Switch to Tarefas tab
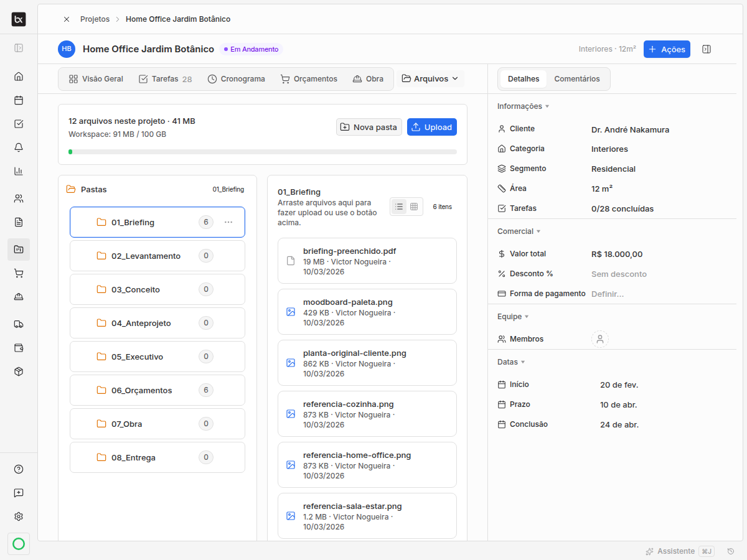The image size is (747, 560). click(165, 79)
